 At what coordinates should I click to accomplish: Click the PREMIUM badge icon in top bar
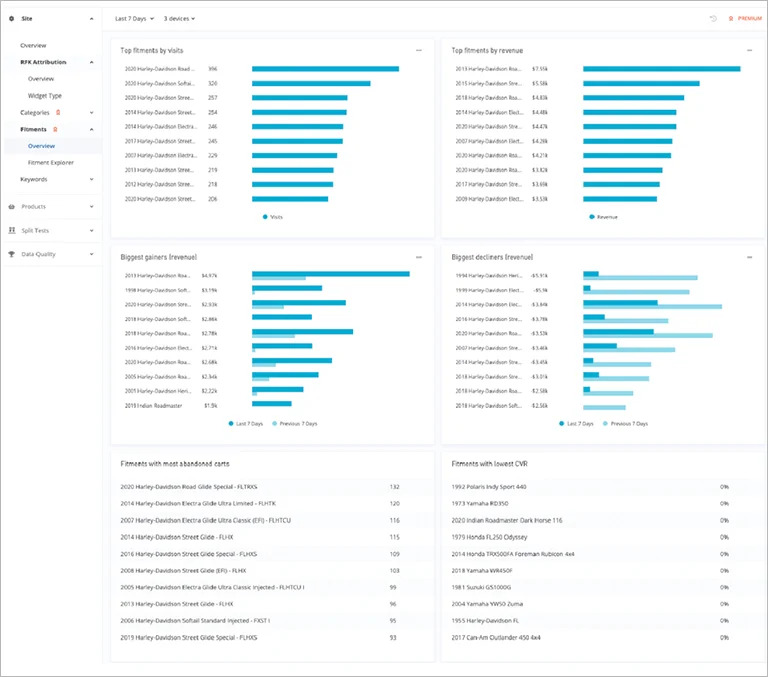click(x=731, y=19)
